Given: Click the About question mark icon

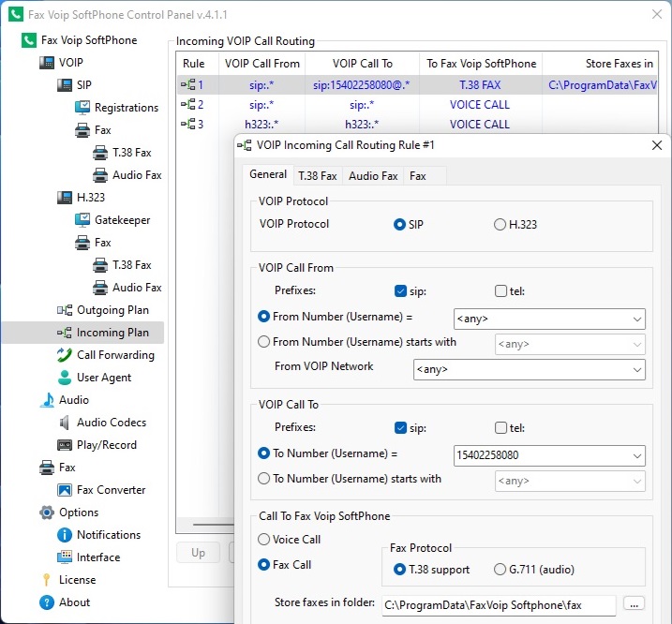Looking at the screenshot, I should click(47, 602).
